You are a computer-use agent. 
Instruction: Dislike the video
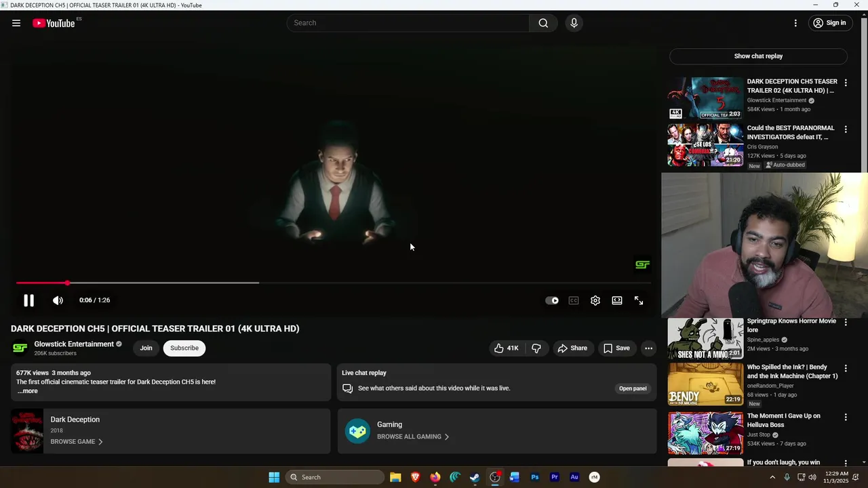(536, 348)
